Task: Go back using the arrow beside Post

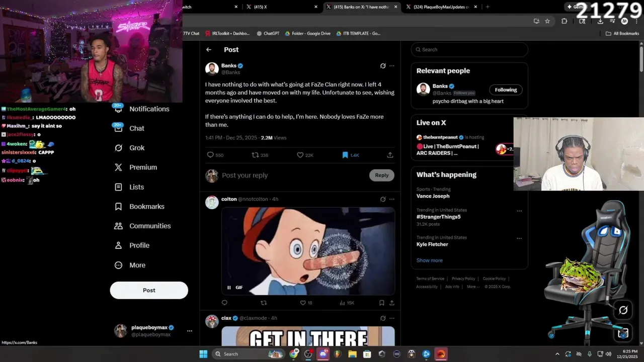Action: click(209, 50)
